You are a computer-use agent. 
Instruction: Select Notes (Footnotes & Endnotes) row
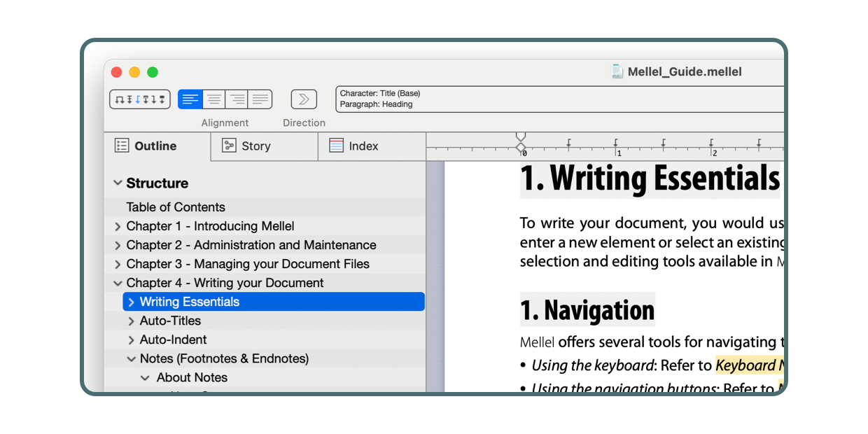265,358
